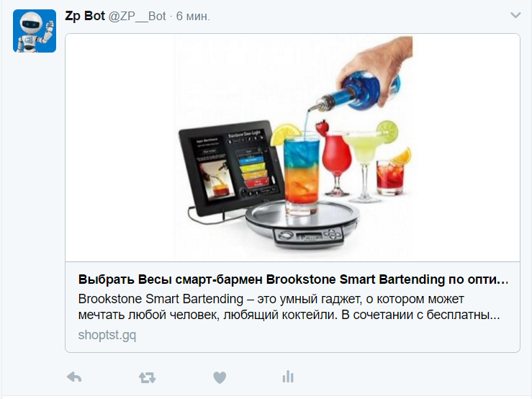Open the Zp Bot profile name
Screen dimensions: 532x399
point(85,16)
